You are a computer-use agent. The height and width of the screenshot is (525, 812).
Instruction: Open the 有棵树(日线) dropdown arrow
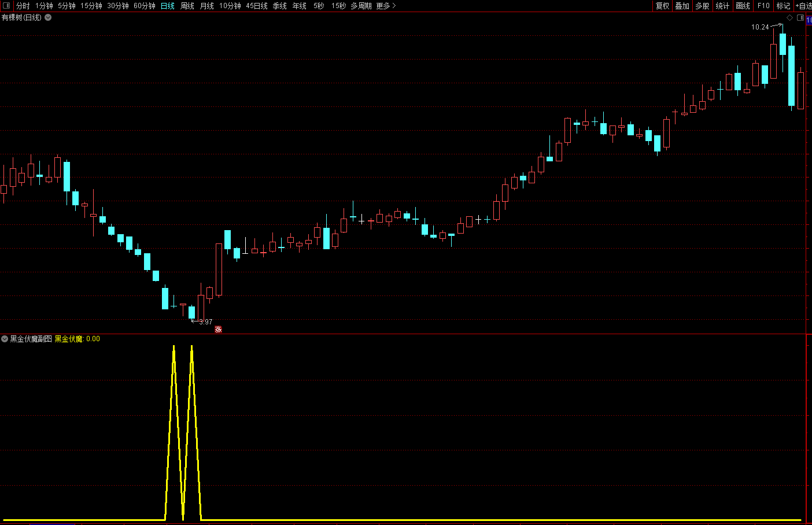[49, 18]
